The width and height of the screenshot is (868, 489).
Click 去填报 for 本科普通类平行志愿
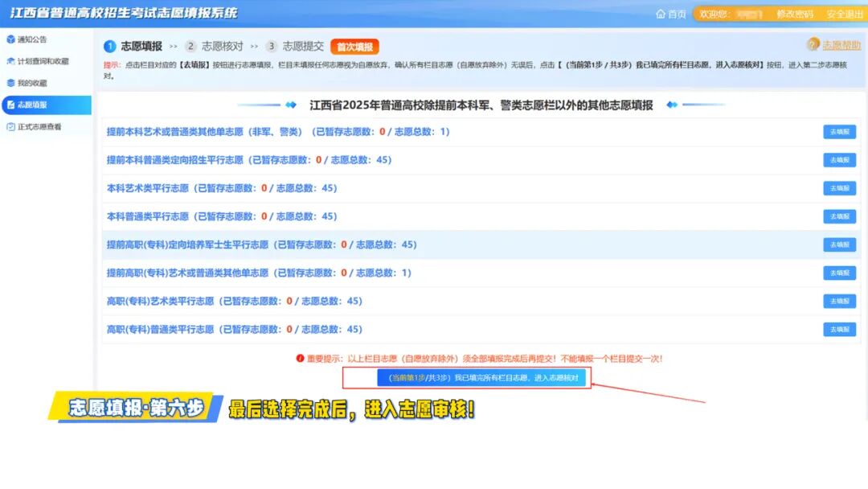pyautogui.click(x=838, y=216)
